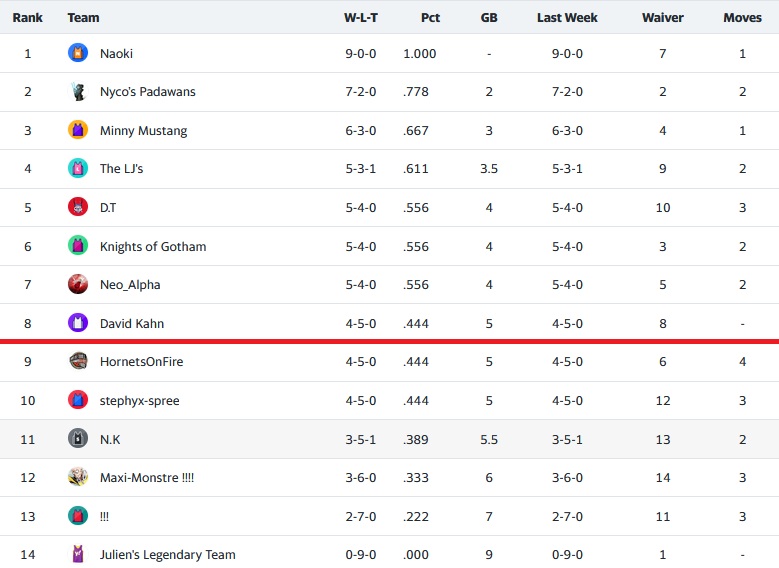Sort by the Pct column header
Image resolution: width=779 pixels, height=568 pixels.
pos(432,17)
